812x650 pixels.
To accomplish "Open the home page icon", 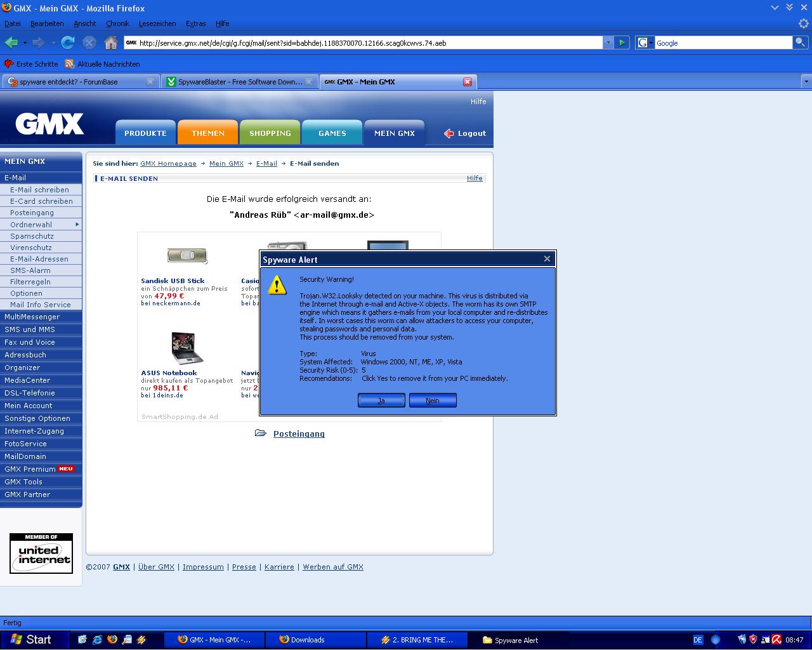I will (111, 43).
